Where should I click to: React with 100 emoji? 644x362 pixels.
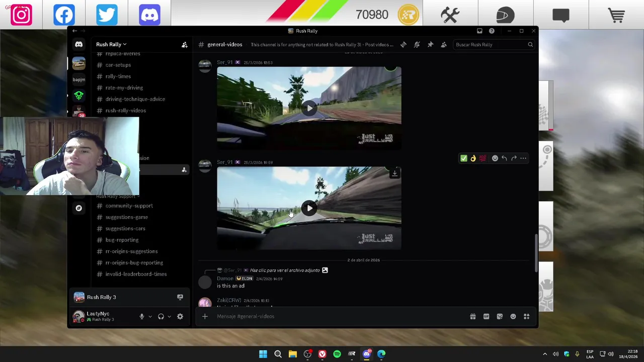(482, 158)
